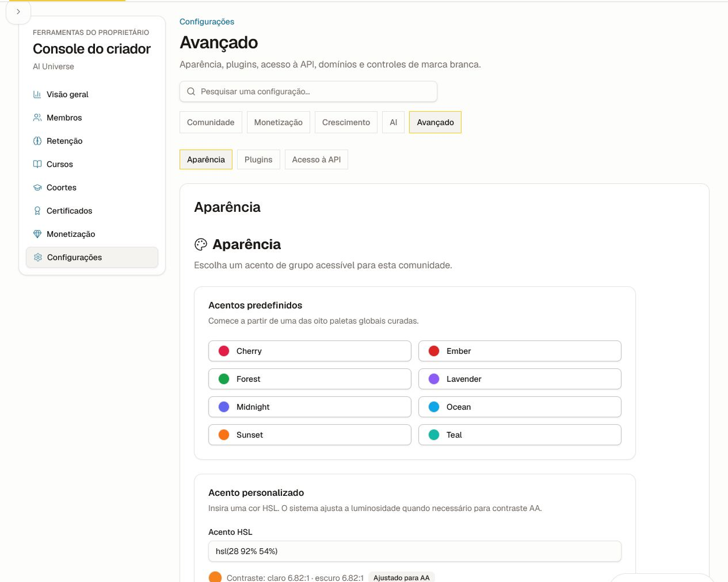The height and width of the screenshot is (582, 728).
Task: Apply the Teal accent preset
Action: 520,435
